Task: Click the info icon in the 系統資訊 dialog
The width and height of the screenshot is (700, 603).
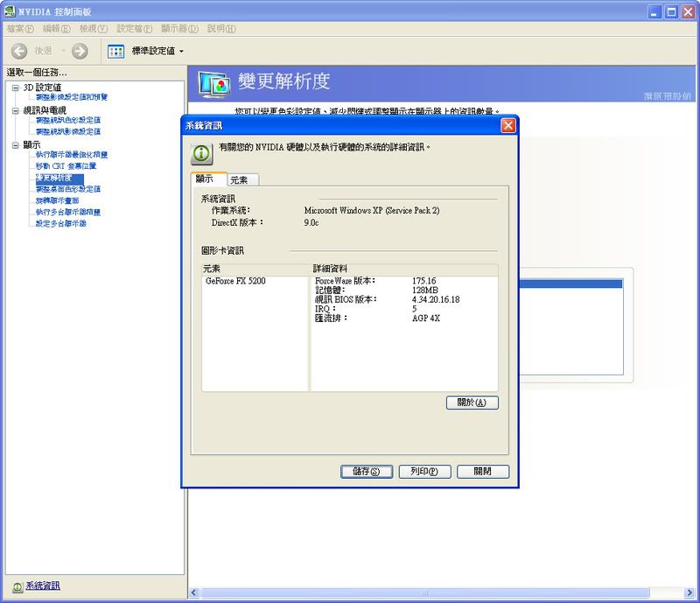Action: point(202,154)
